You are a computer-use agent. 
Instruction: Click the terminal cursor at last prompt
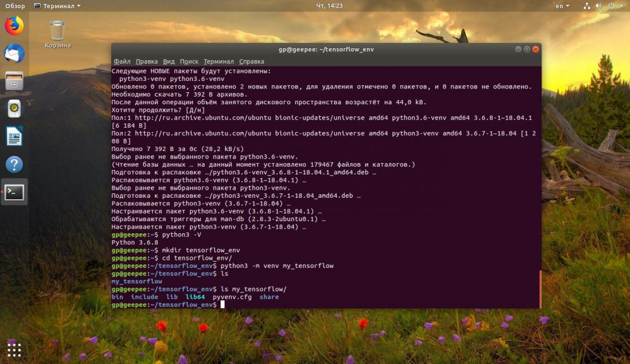tap(222, 305)
